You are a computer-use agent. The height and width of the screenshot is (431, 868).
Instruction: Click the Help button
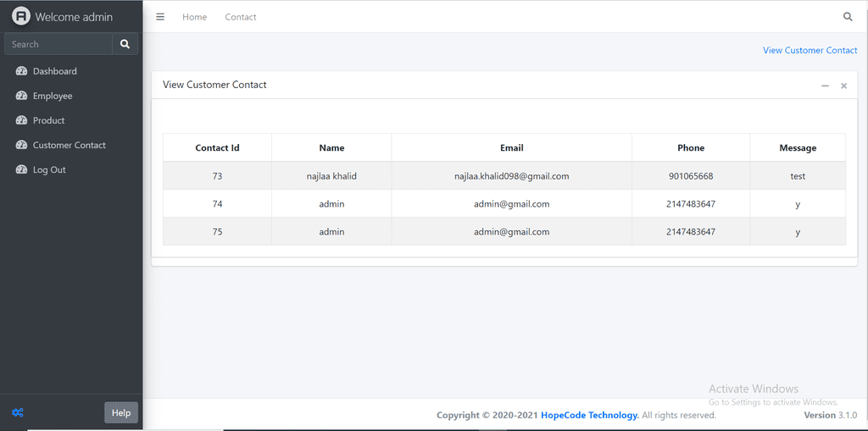coord(121,412)
